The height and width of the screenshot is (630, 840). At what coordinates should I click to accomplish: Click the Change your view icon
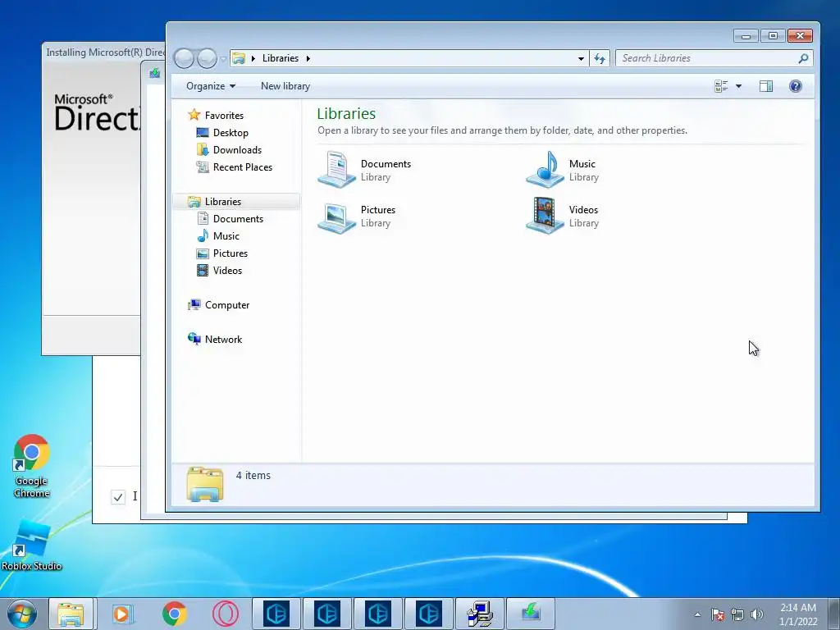click(721, 86)
